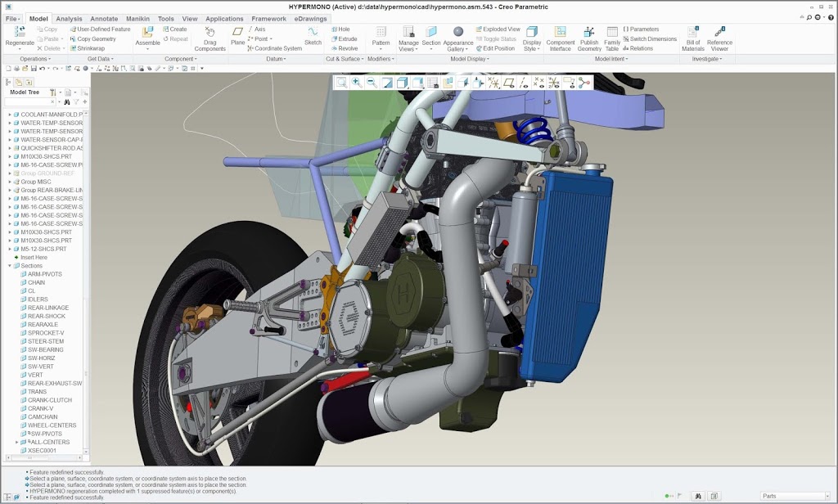
Task: Toggle Exploded View on the assembly
Action: pyautogui.click(x=496, y=29)
